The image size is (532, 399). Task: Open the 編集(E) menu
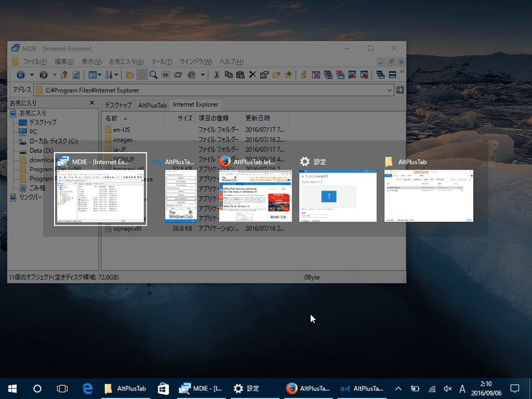pos(64,62)
